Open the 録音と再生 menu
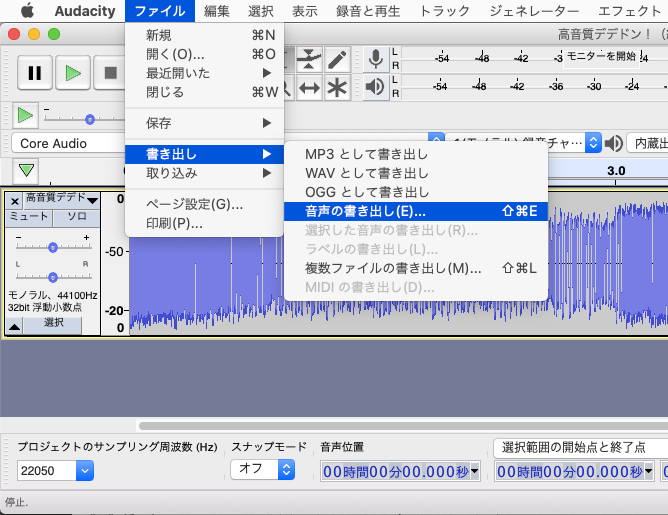Image resolution: width=668 pixels, height=515 pixels. 368,11
